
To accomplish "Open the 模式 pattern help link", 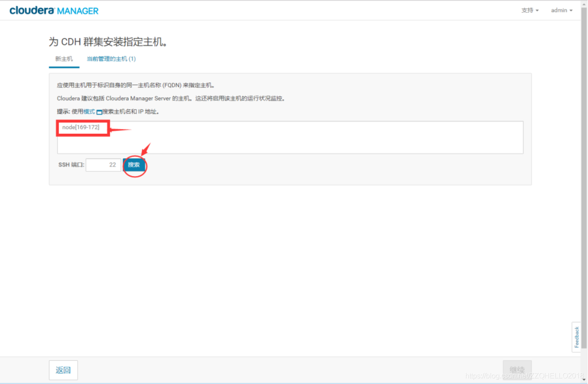I will [x=89, y=111].
